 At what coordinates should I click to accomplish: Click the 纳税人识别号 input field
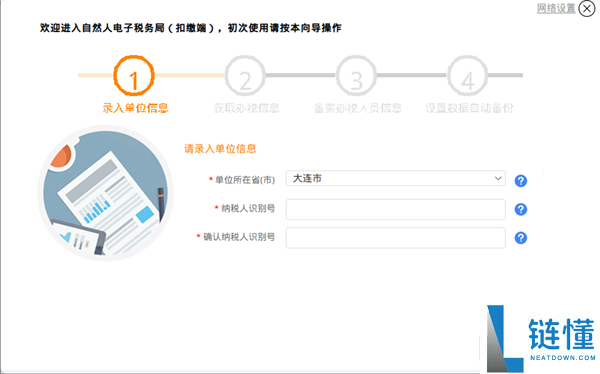coord(395,209)
